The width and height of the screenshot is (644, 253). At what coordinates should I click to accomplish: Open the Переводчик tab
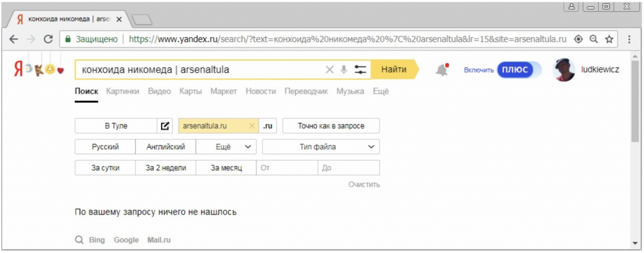point(306,91)
